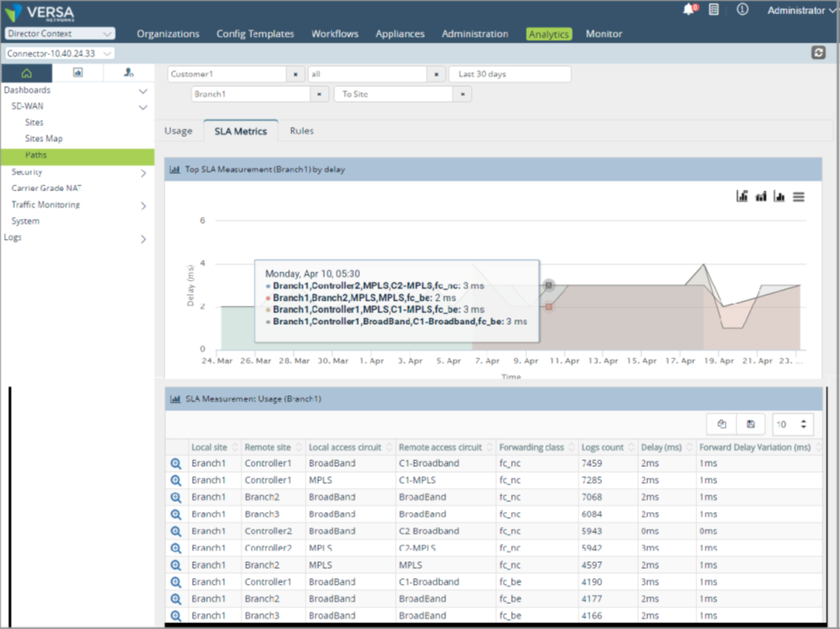The height and width of the screenshot is (629, 840).
Task: Expand the Logs section
Action: (143, 239)
